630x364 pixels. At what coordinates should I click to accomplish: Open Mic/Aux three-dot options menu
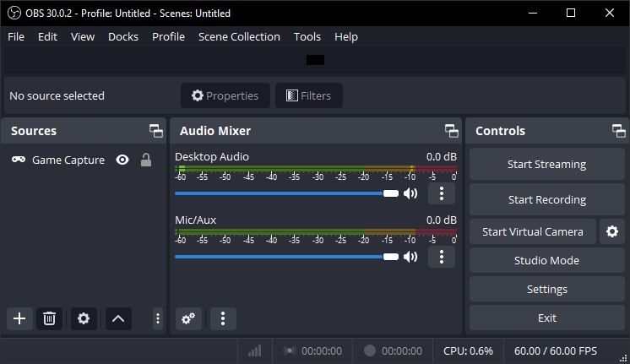coord(442,257)
